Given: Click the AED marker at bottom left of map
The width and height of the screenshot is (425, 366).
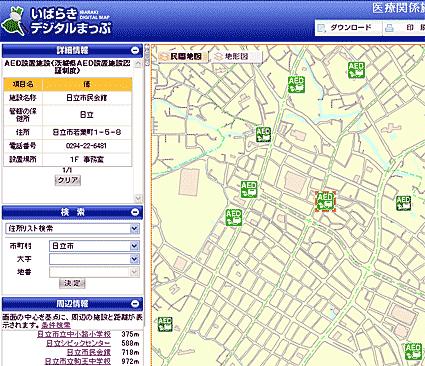Looking at the screenshot, I should (x=165, y=324).
